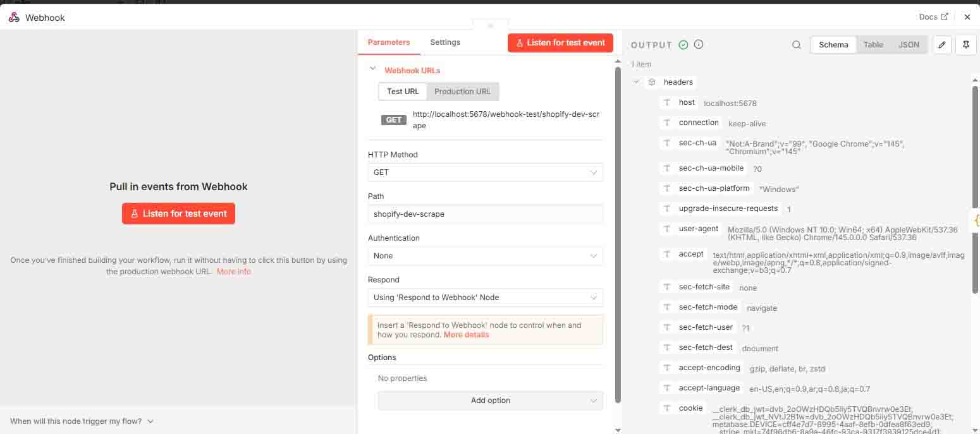Viewport: 980px width, 434px height.
Task: Click the object icon beside headers
Action: pyautogui.click(x=652, y=81)
